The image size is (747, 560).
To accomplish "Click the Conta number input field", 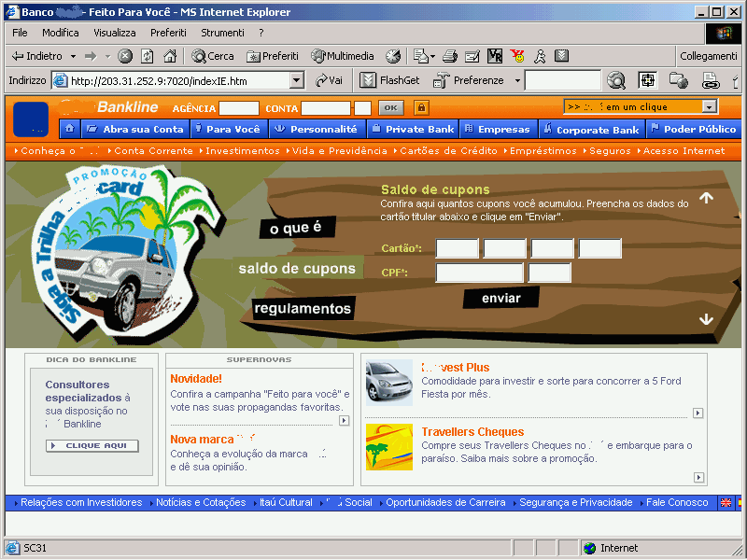I will [x=326, y=108].
